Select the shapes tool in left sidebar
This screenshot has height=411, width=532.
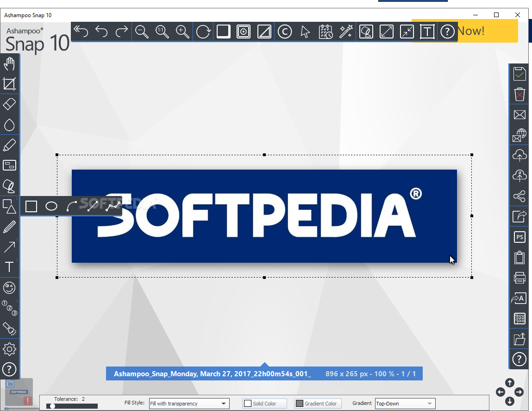tap(9, 206)
